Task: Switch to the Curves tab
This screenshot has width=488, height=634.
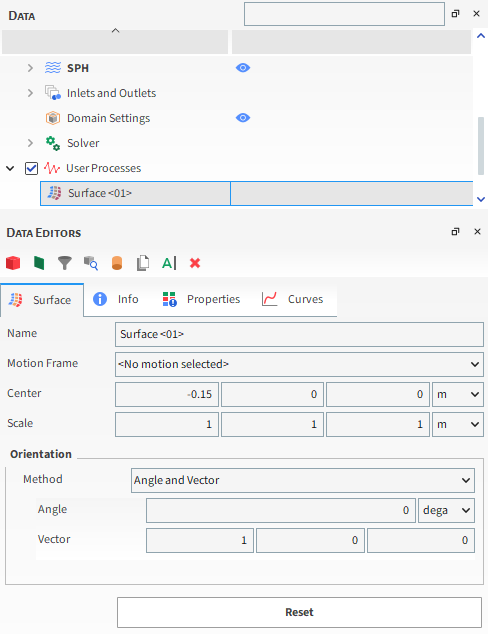Action: click(293, 299)
